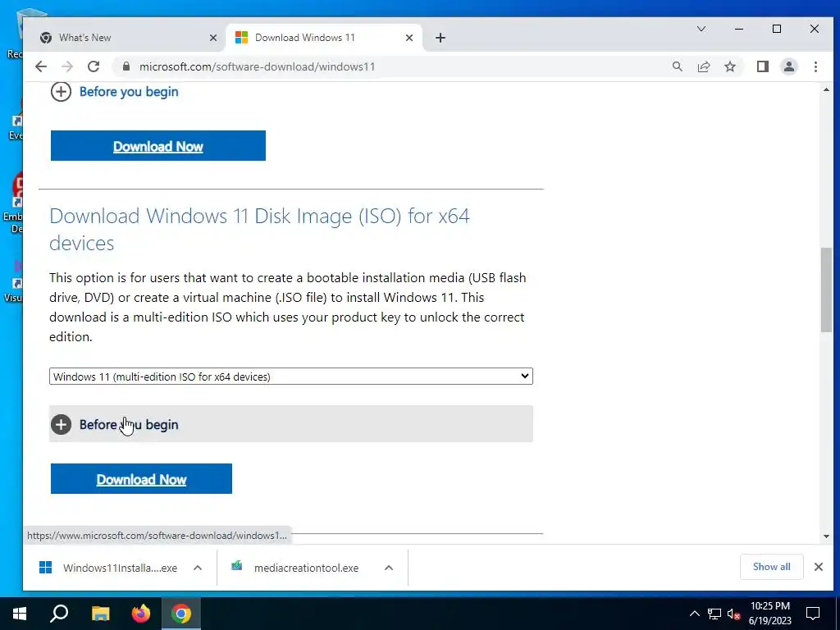Open the Chrome three-dot menu

tap(815, 66)
